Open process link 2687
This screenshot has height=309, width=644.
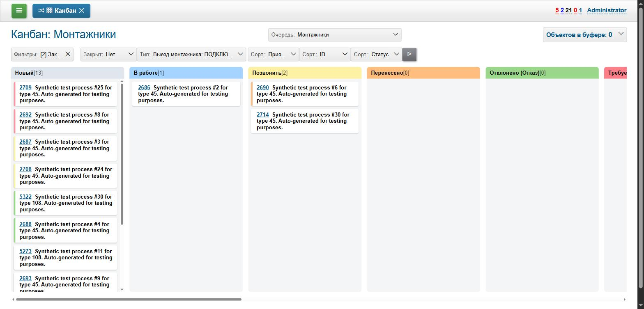pos(25,142)
